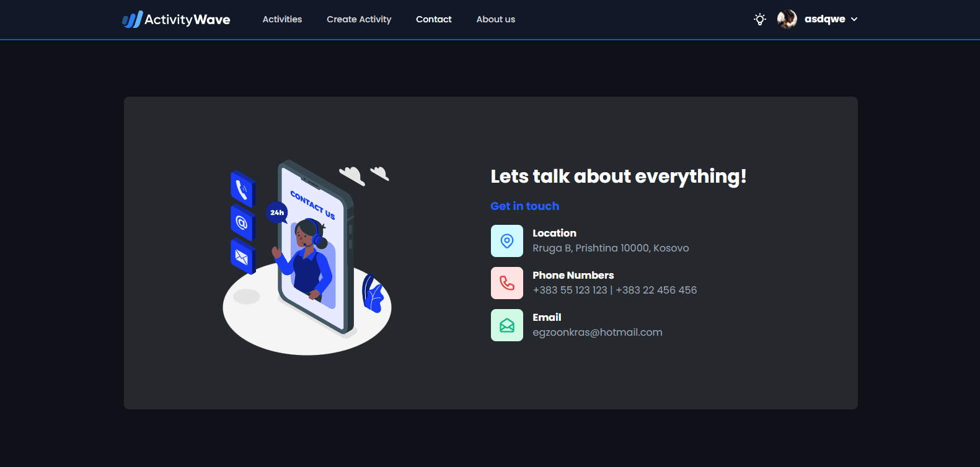
Task: Click the phone numbers text line
Action: [x=615, y=290]
